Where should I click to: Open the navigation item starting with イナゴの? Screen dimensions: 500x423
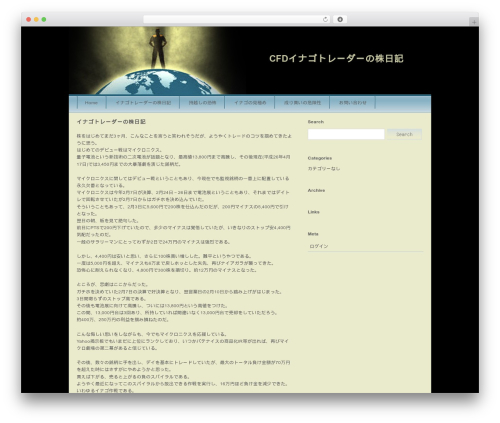tap(250, 103)
